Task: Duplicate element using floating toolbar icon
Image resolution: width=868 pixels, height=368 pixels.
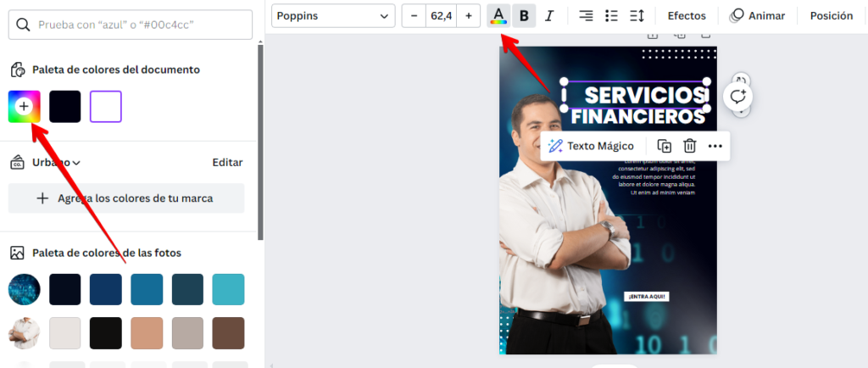Action: click(x=665, y=146)
